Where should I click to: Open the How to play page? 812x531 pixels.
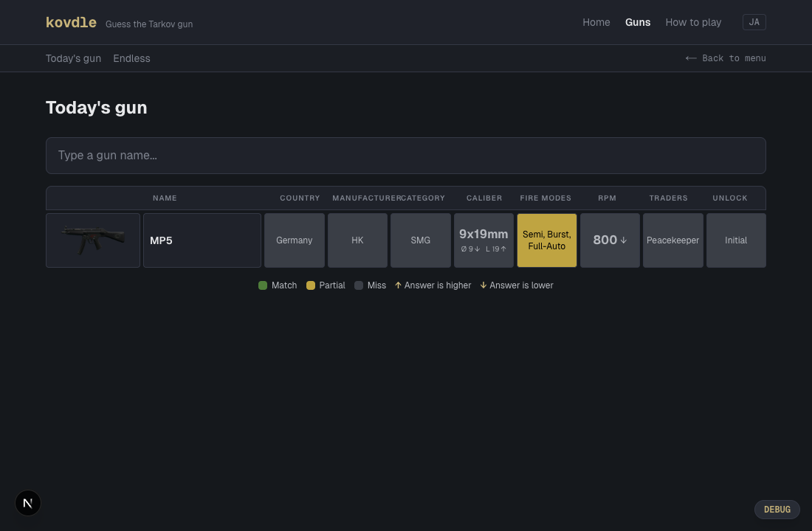[x=693, y=22]
